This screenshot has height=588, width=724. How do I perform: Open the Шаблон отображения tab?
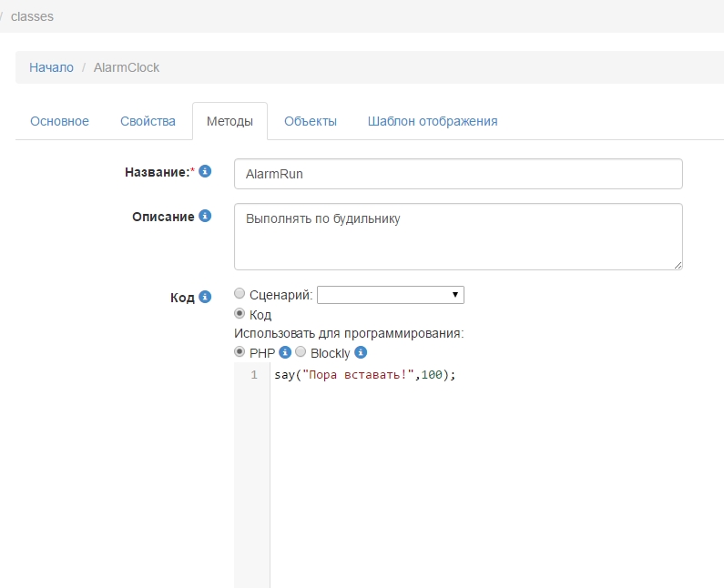click(x=433, y=121)
